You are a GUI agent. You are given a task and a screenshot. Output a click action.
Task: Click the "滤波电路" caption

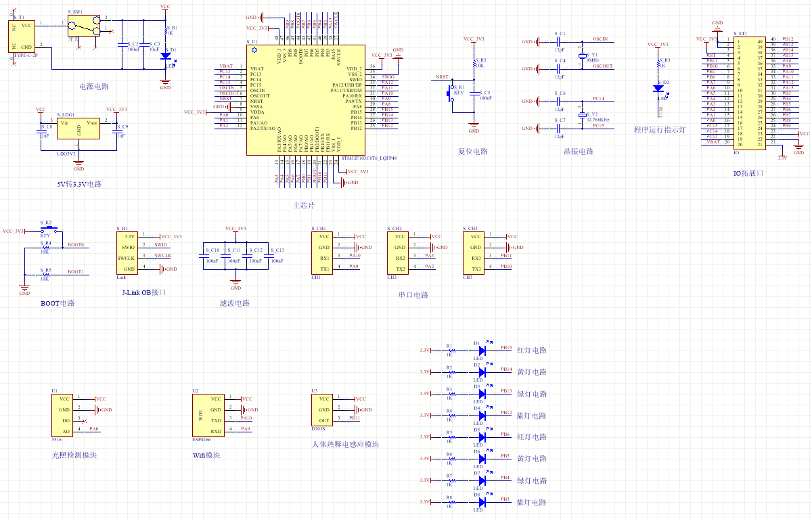(x=234, y=303)
